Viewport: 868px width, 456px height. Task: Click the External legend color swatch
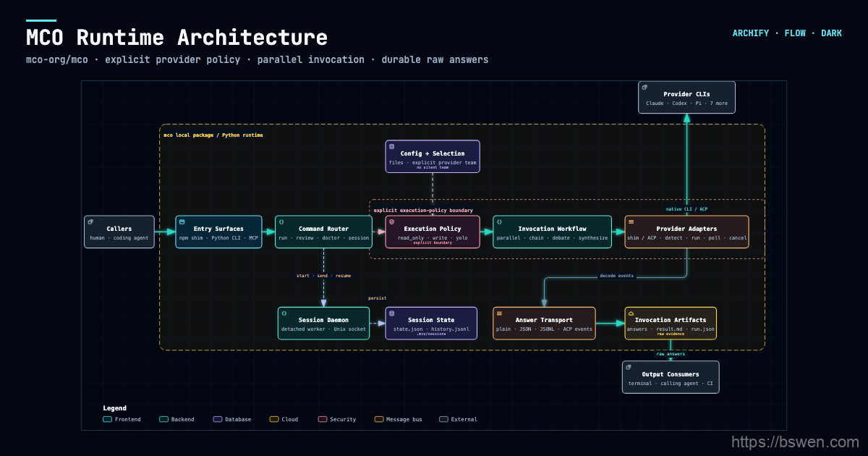point(443,419)
